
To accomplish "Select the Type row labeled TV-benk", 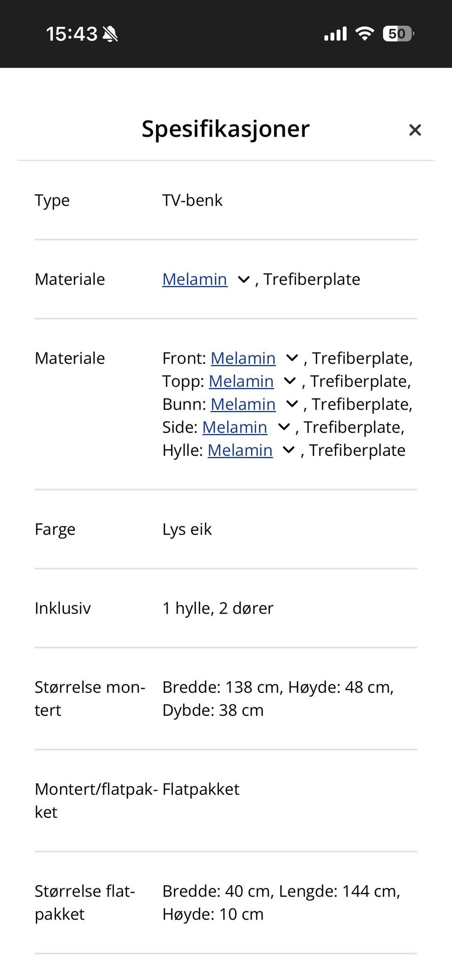I will [192, 200].
